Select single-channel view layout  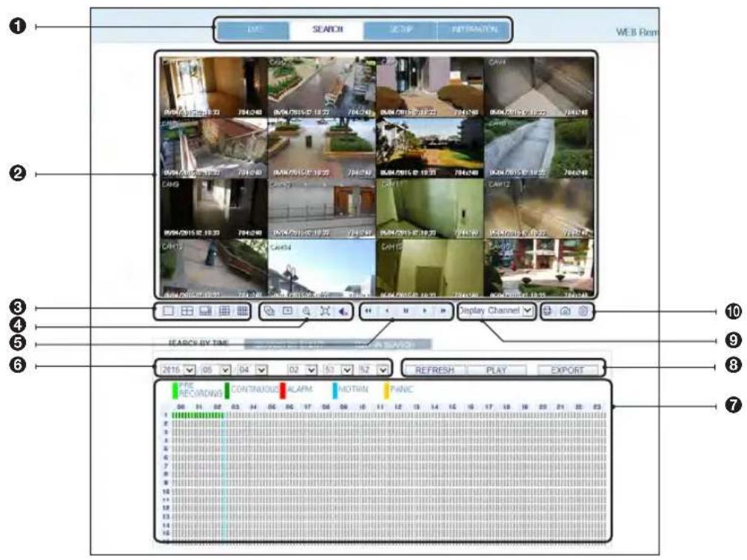(x=168, y=311)
